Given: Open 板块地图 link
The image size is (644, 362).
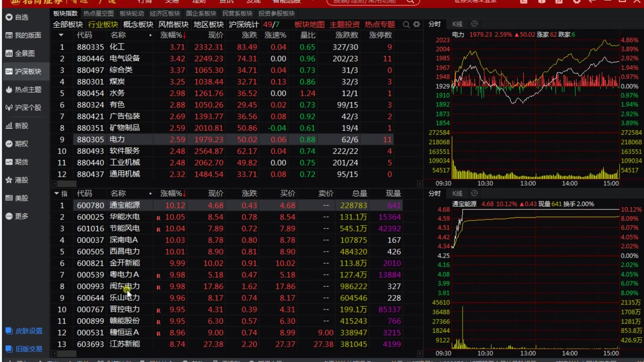Looking at the screenshot, I should click(x=309, y=24).
